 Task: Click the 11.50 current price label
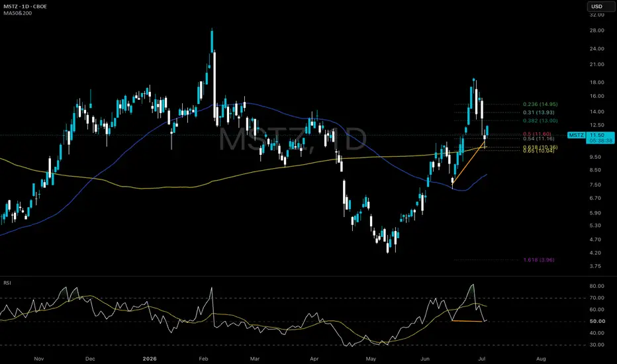click(597, 135)
